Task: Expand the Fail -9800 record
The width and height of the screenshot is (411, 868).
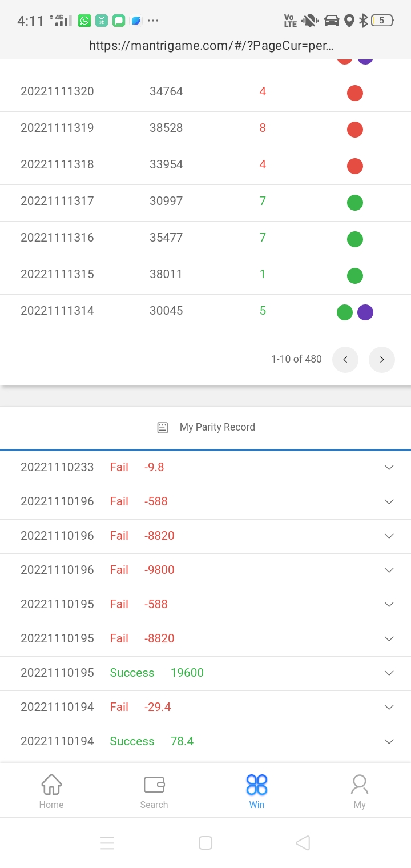Action: 389,570
